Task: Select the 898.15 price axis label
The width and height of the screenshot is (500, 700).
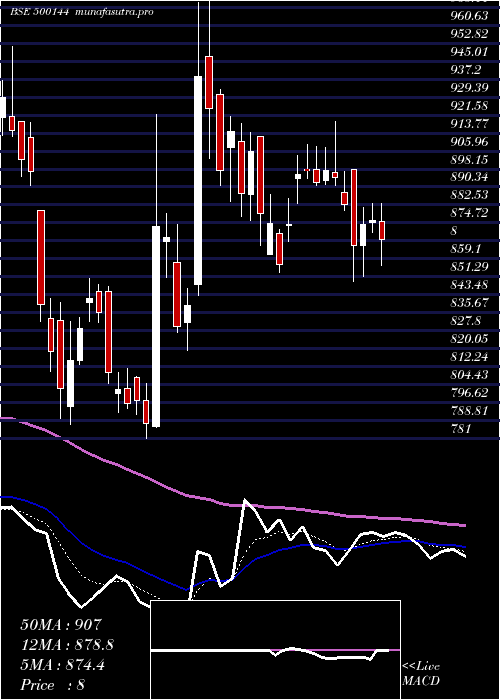Action: (469, 159)
